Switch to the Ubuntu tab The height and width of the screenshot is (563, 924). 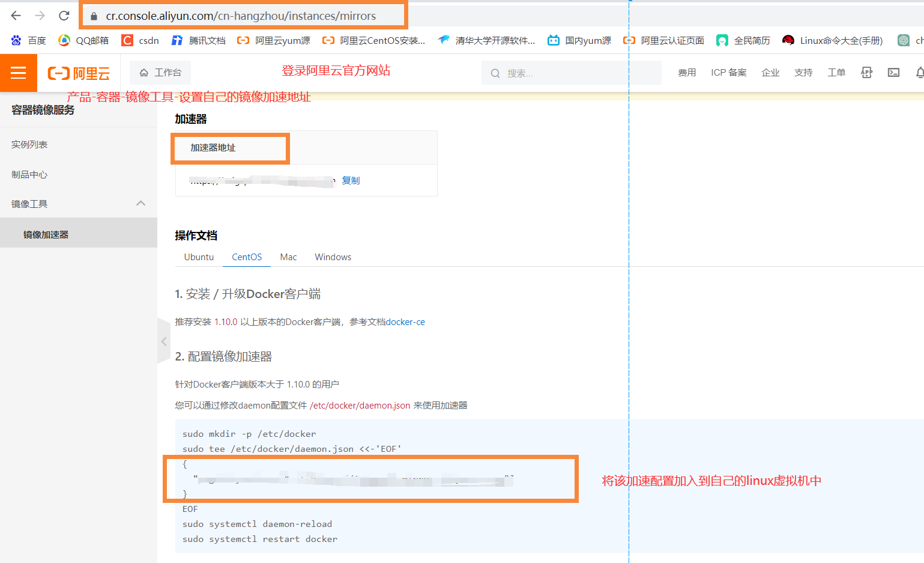point(199,257)
